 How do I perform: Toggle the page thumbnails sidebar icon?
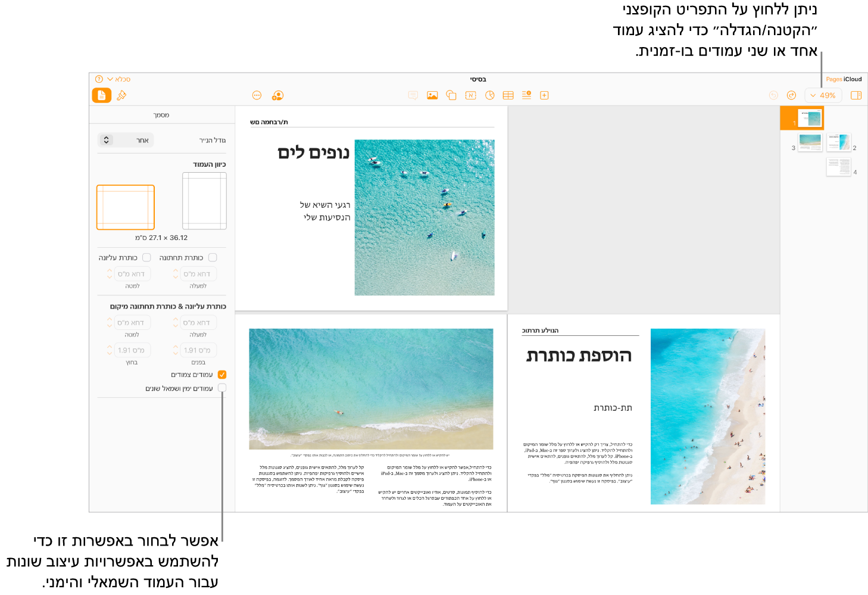pos(857,95)
